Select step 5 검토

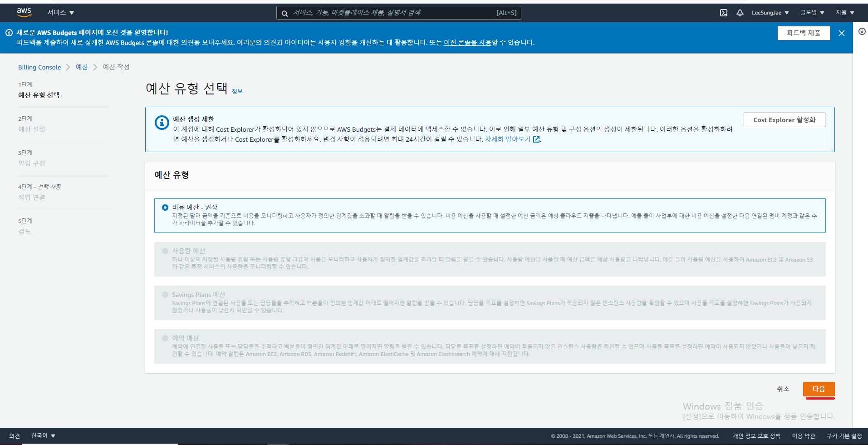click(x=25, y=231)
